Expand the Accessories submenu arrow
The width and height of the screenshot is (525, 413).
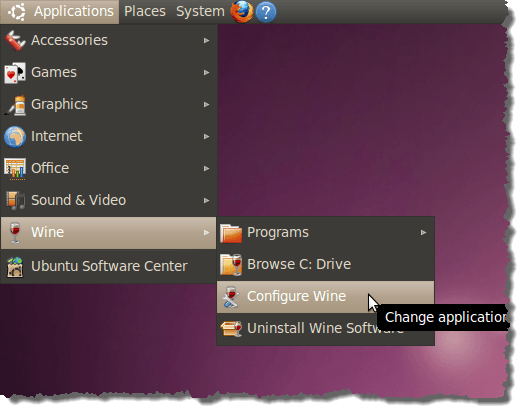pos(207,41)
